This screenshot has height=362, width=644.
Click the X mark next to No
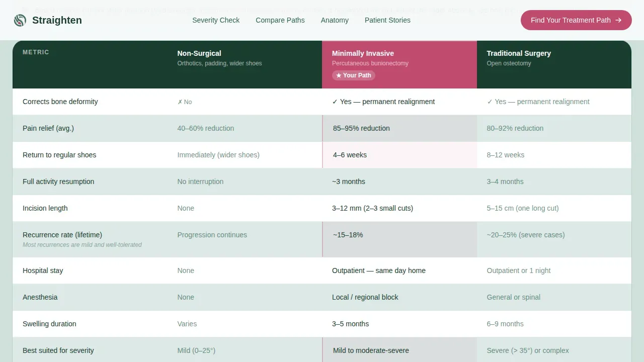(180, 102)
